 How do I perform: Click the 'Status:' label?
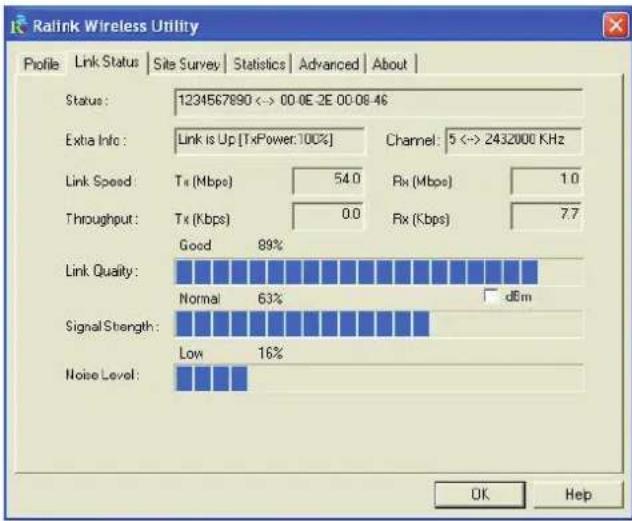tap(87, 100)
